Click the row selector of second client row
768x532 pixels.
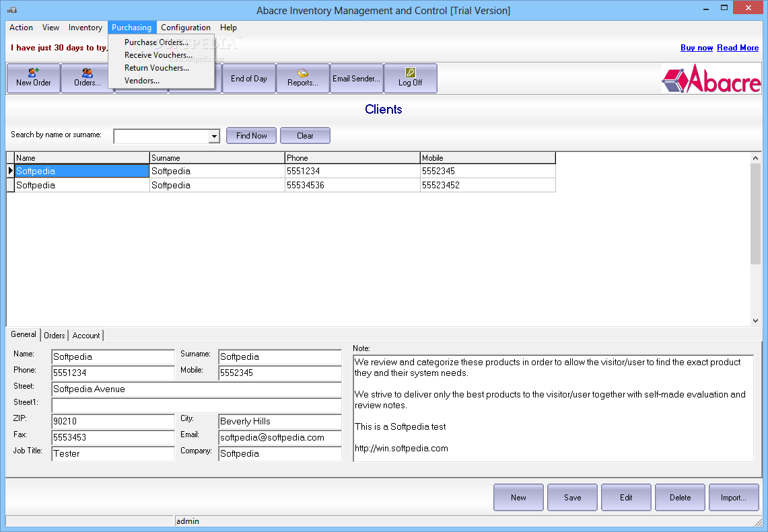pyautogui.click(x=10, y=185)
